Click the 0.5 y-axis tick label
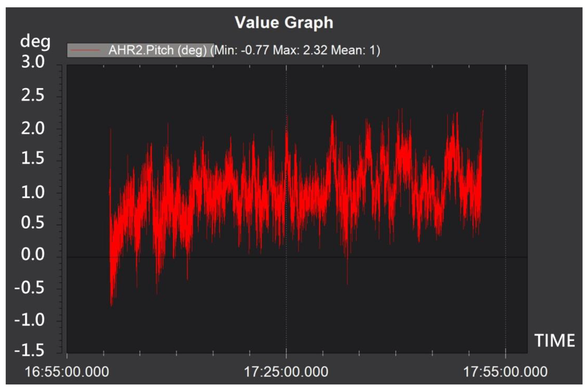Image resolution: width=588 pixels, height=391 pixels. (x=33, y=223)
